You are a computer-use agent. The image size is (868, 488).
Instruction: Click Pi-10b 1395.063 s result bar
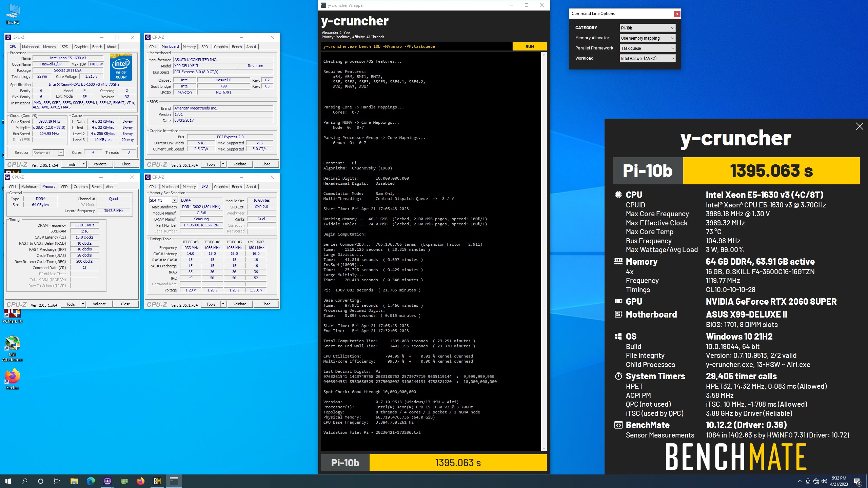[434, 463]
